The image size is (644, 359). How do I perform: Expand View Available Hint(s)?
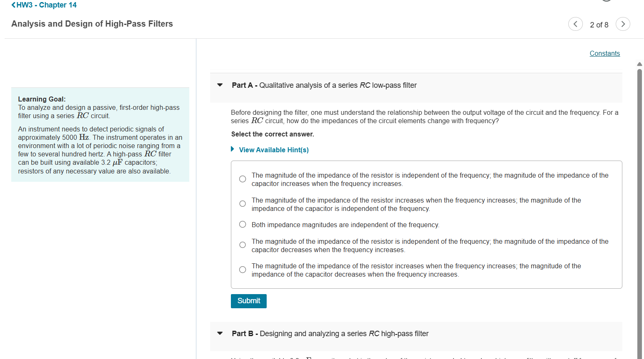[x=273, y=149]
